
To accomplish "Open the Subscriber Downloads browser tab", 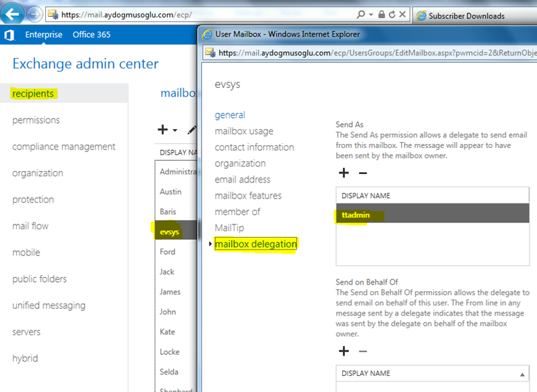I will point(466,16).
